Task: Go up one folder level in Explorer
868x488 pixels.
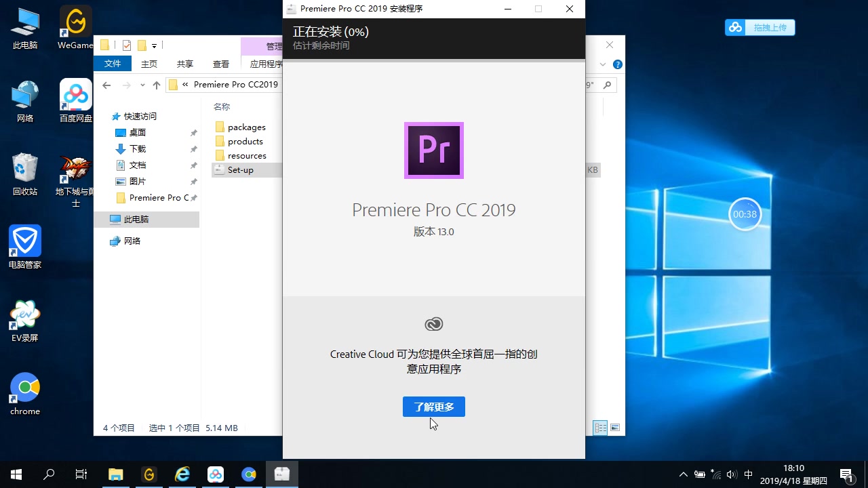Action: pyautogui.click(x=157, y=85)
